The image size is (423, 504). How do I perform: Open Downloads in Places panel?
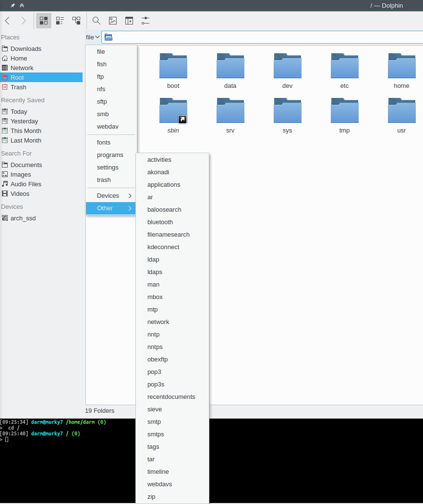(41, 49)
